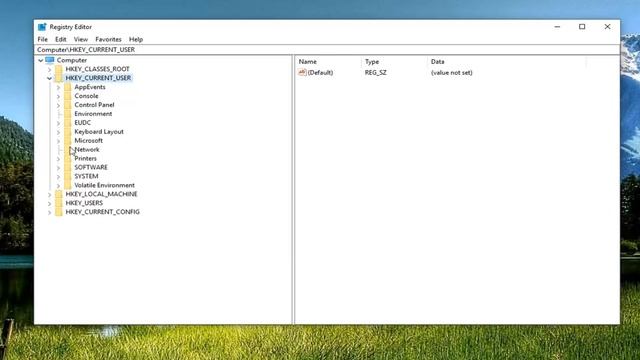Collapse the Computer root node
The image size is (640, 360).
coord(41,60)
